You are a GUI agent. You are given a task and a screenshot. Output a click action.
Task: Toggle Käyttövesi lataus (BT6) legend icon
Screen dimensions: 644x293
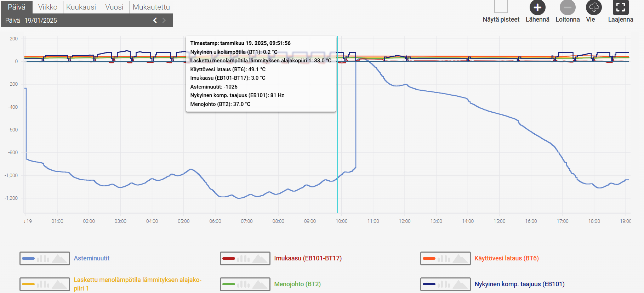tap(445, 259)
